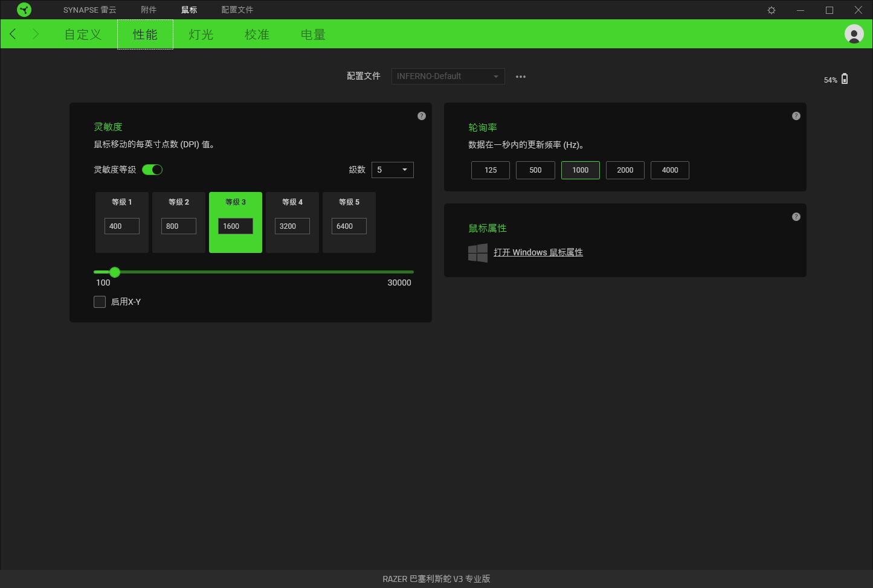873x588 pixels.
Task: Open the Windows mouse properties link
Action: point(538,252)
